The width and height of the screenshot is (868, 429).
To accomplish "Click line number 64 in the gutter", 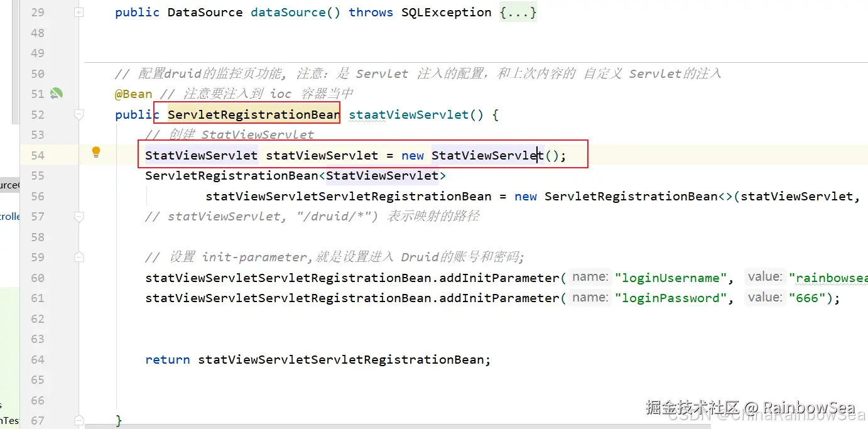I will click(38, 359).
